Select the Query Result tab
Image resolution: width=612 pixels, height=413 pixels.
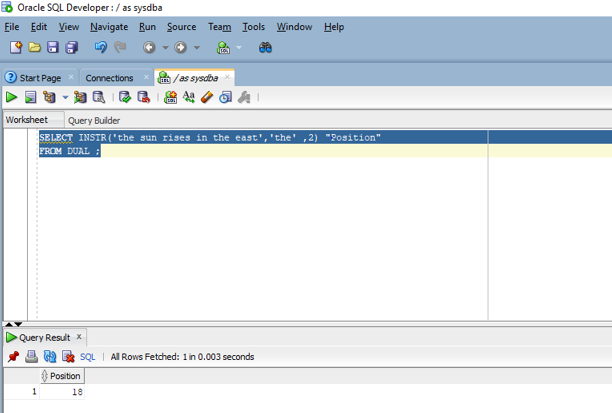coord(44,338)
